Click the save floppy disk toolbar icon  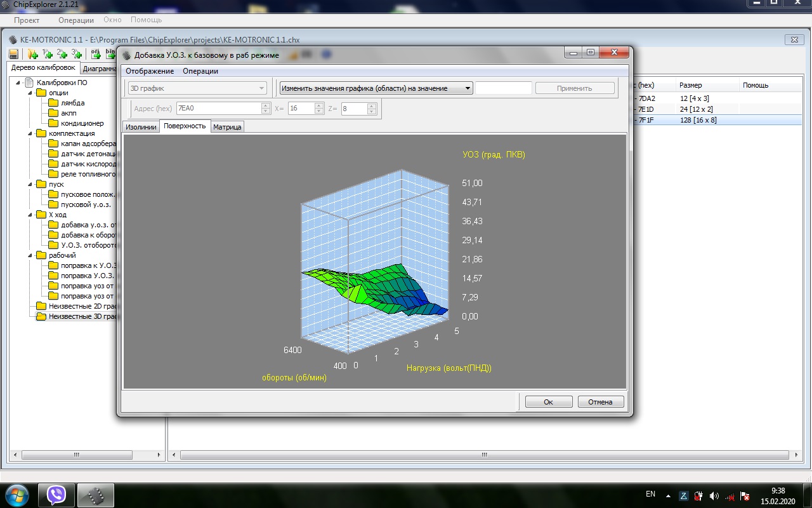13,54
